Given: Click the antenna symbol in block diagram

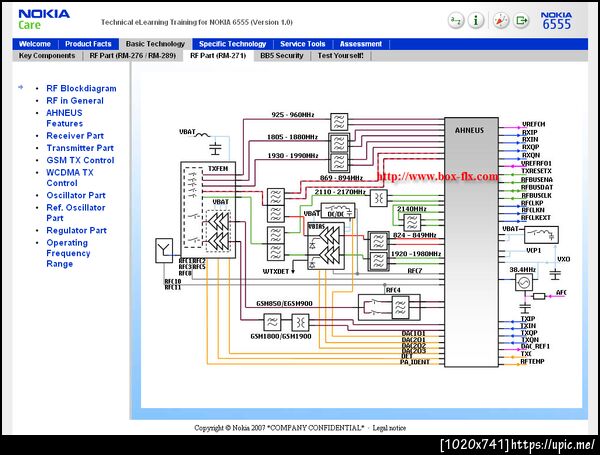Looking at the screenshot, I should [164, 250].
